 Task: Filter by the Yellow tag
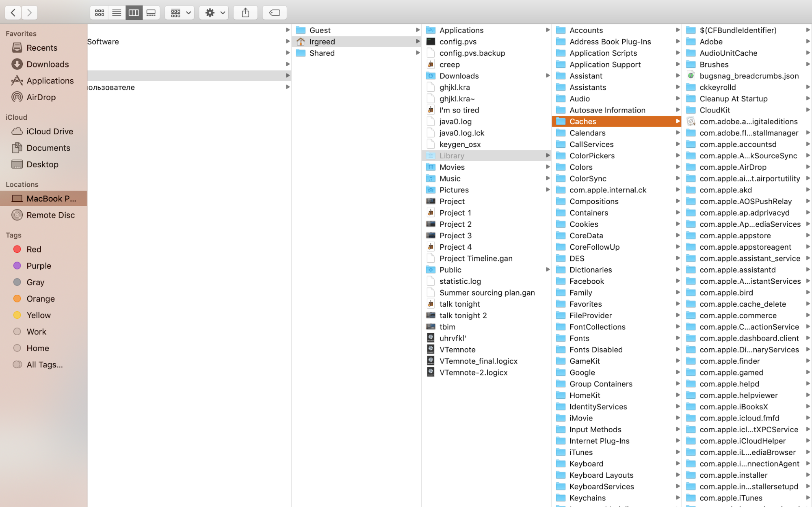[43, 315]
